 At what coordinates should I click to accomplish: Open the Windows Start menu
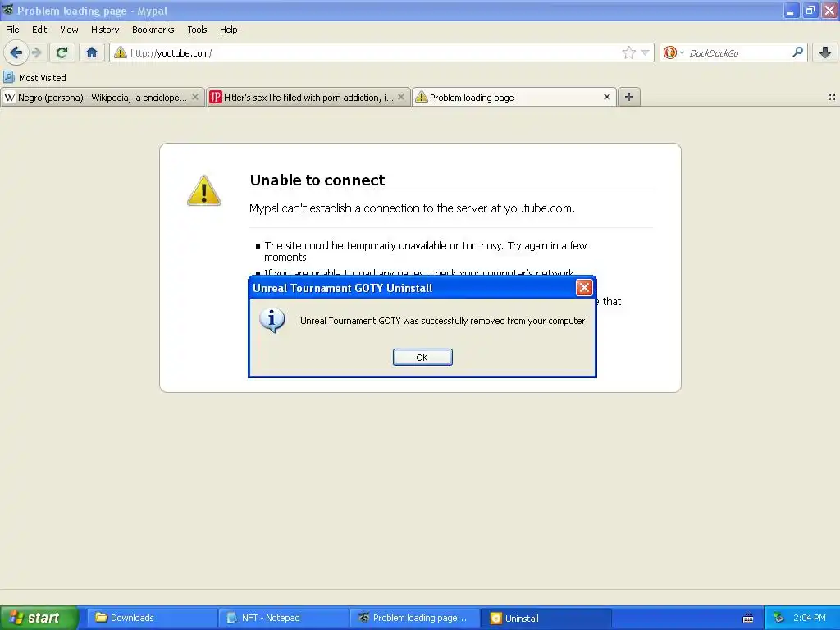[39, 618]
